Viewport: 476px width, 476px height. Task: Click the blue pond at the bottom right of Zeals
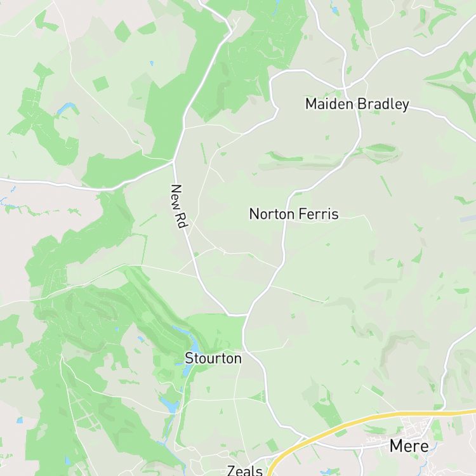pos(326,472)
